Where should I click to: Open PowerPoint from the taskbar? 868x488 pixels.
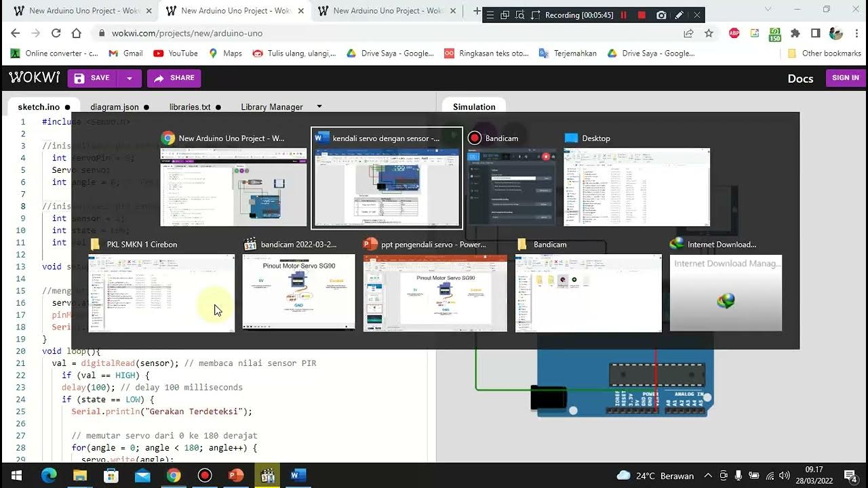click(x=236, y=476)
